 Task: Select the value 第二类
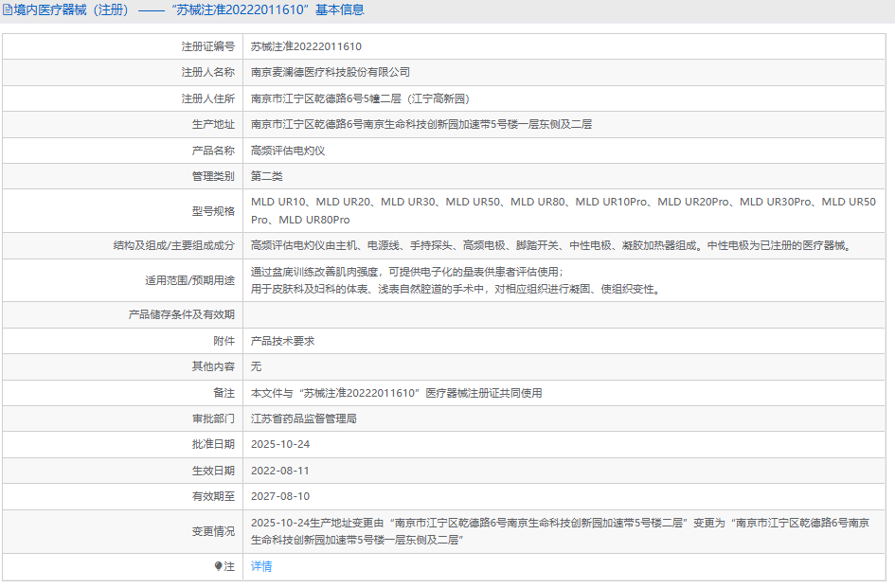pos(266,176)
